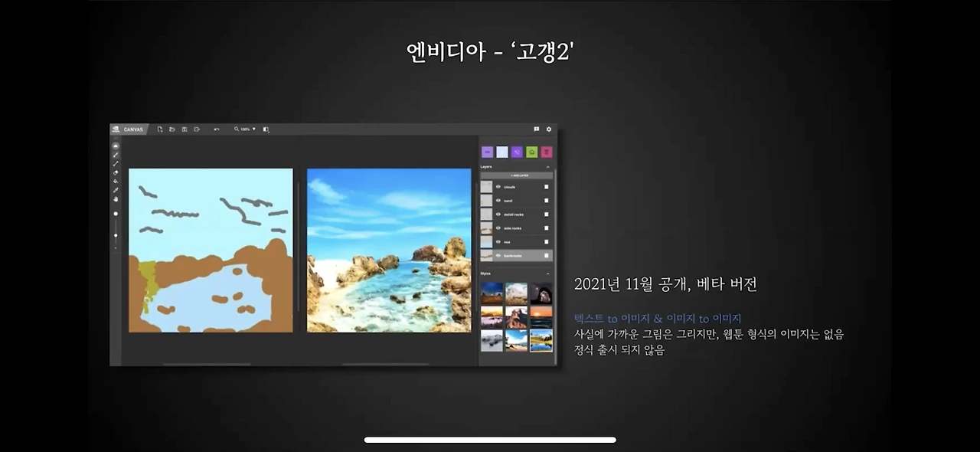The height and width of the screenshot is (452, 980).
Task: Click the undo arrow in the toolbar
Action: [x=217, y=129]
